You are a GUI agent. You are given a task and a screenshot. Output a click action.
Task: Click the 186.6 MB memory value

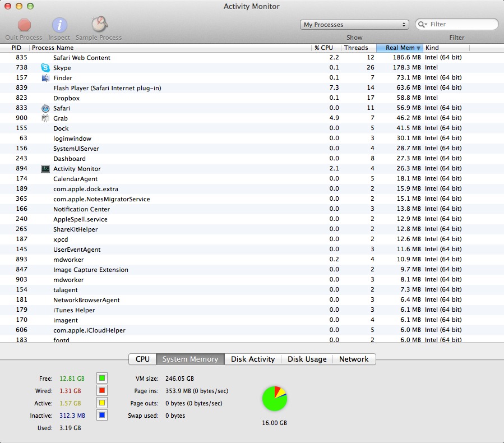[406, 57]
